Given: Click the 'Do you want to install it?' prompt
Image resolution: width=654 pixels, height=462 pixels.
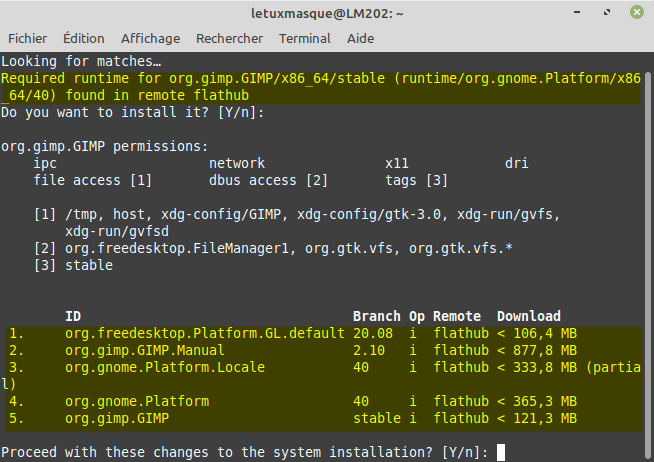Looking at the screenshot, I should click(133, 113).
